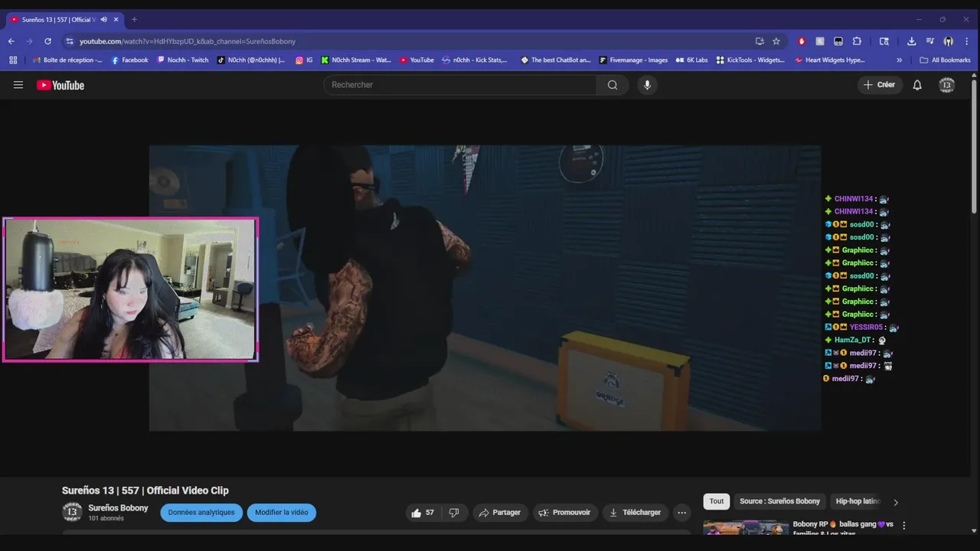Open the All Bookmarks folder
The width and height of the screenshot is (980, 551).
coord(945,60)
